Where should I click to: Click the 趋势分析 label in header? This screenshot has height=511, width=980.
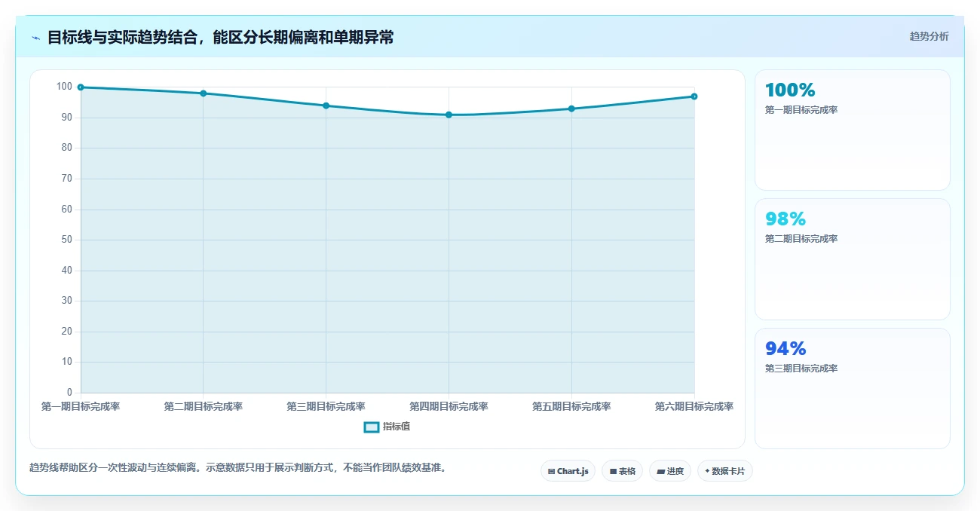tap(929, 36)
